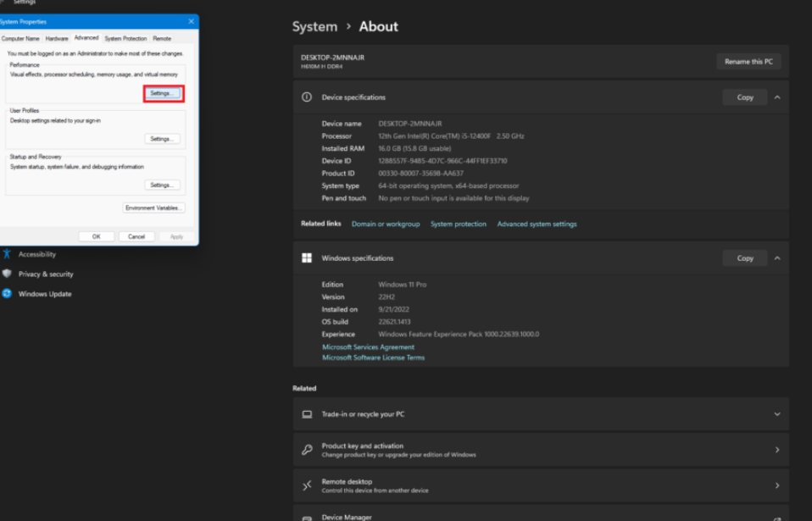
Task: Open the System Protection tab
Action: (x=125, y=38)
